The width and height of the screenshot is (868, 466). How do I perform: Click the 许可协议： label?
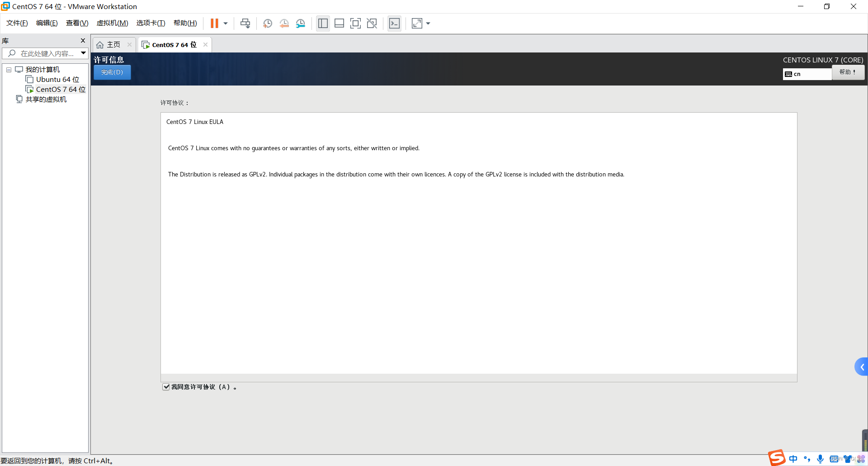coord(175,103)
